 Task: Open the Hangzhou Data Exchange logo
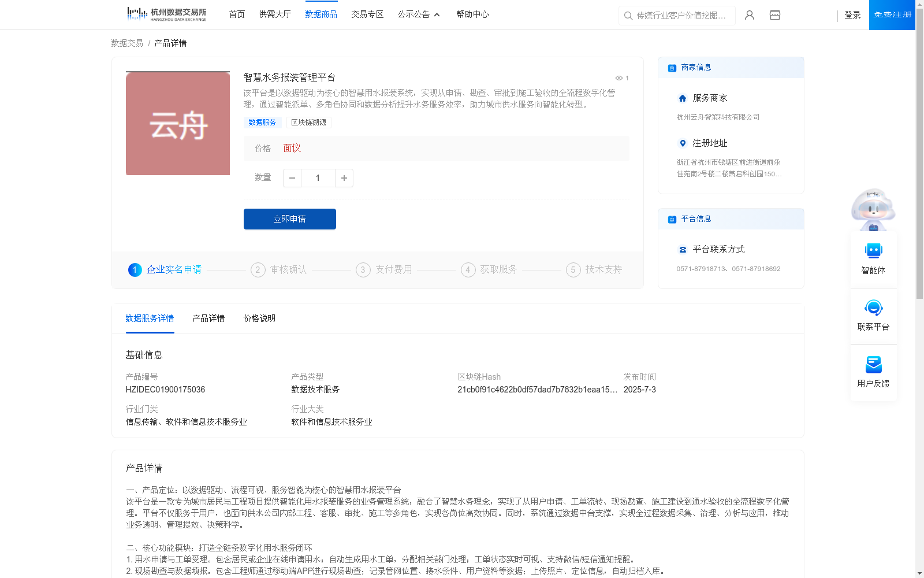click(x=166, y=14)
